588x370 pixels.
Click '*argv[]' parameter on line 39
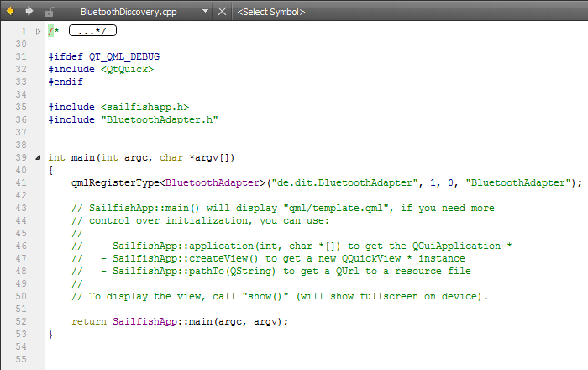tap(212, 157)
